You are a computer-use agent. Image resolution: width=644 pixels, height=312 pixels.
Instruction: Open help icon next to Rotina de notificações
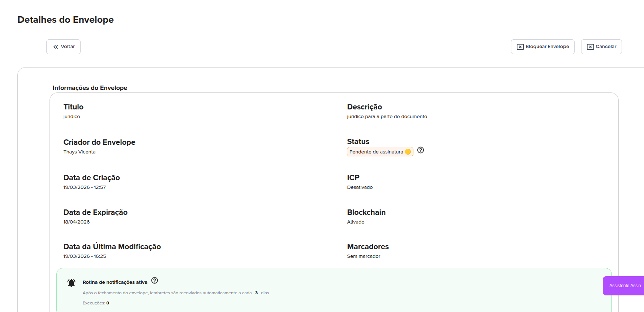155,281
